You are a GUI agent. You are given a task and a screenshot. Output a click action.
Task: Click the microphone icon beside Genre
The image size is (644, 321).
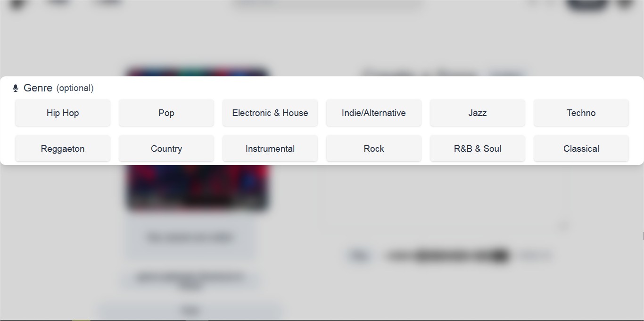coord(16,88)
